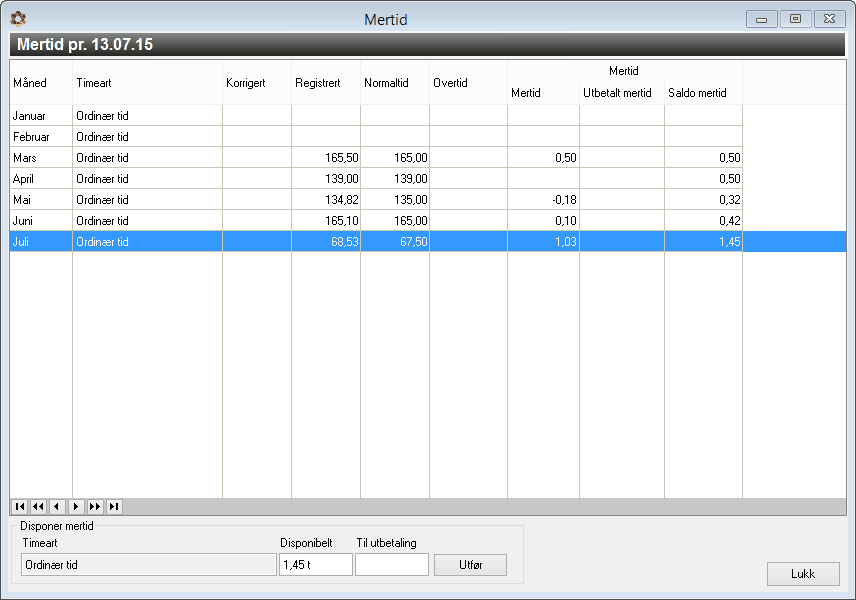Click the application icon in title bar
This screenshot has width=856, height=600.
point(18,19)
